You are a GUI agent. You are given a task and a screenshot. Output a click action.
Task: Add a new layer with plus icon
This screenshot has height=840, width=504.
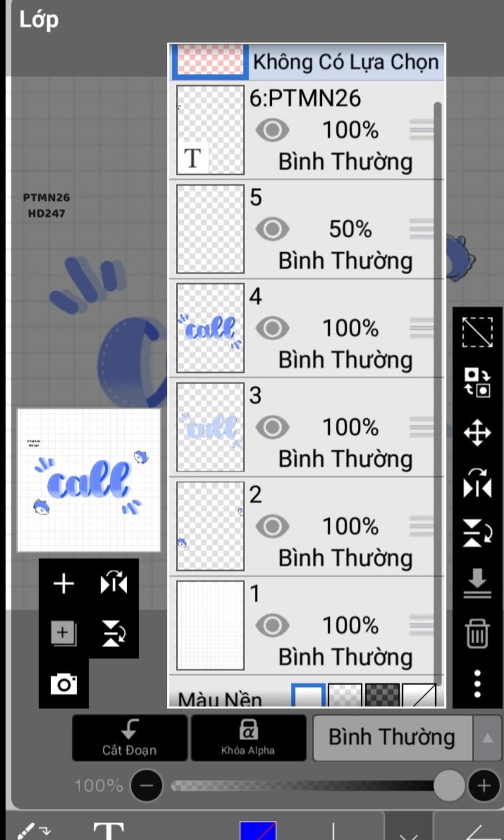click(63, 584)
